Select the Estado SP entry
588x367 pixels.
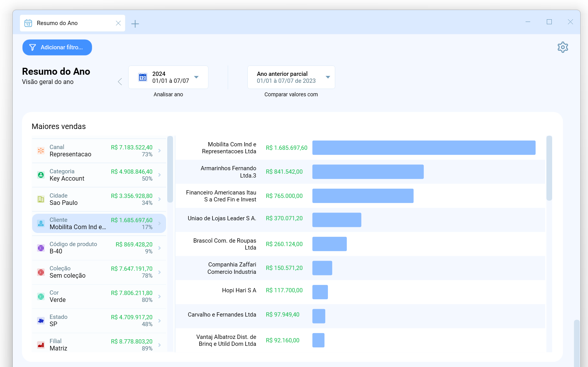99,320
